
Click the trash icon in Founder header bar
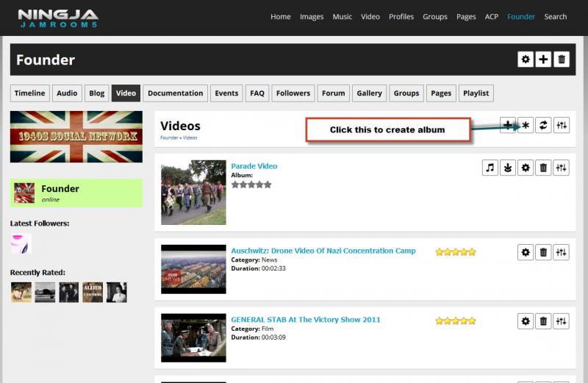[x=562, y=60]
